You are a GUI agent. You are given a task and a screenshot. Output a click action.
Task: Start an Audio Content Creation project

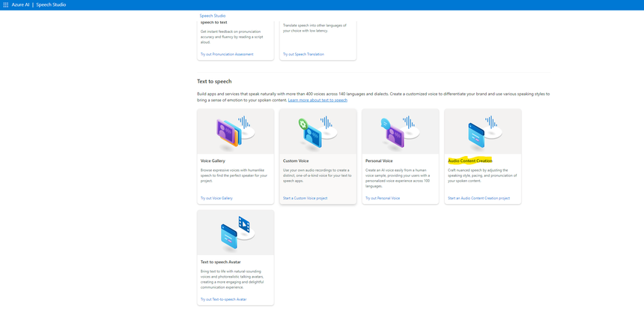(479, 198)
